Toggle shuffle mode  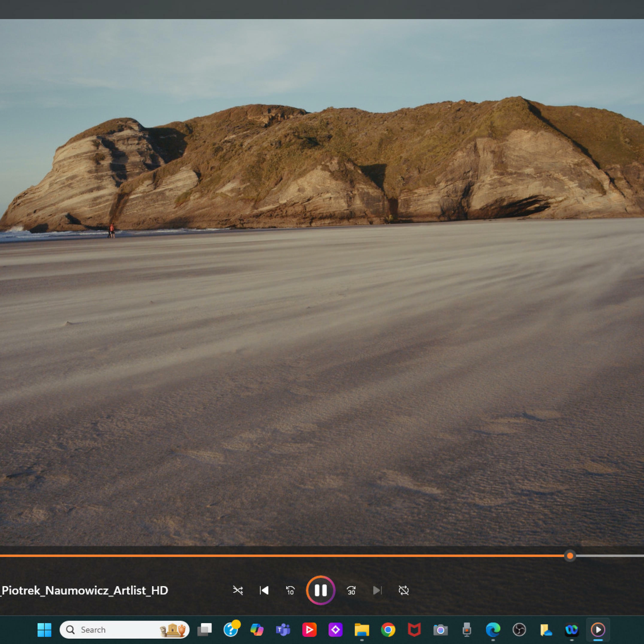pos(238,590)
